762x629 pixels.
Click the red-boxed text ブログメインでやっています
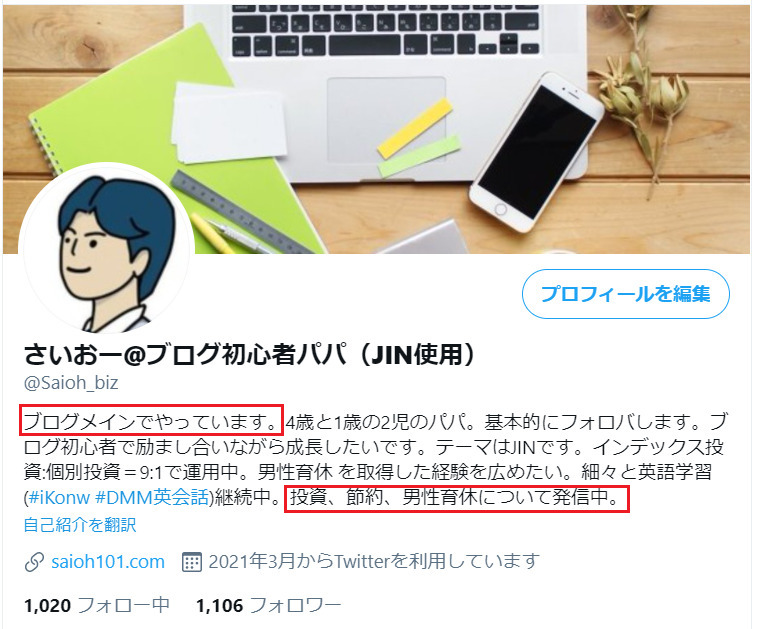(151, 420)
